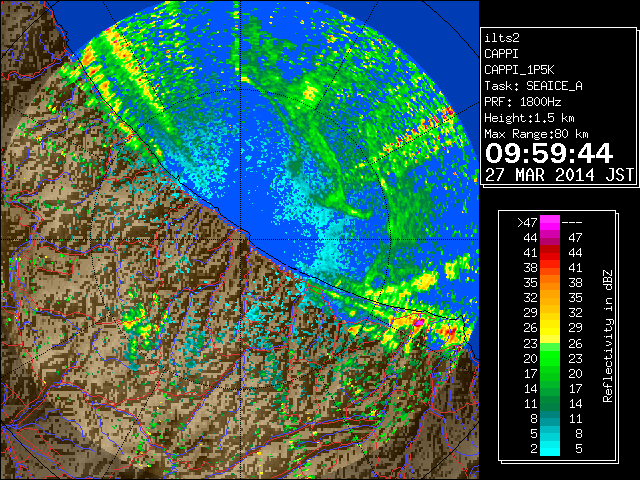Click the bright green 20-23 dBZ swatch
This screenshot has width=640, height=480.
pos(550,358)
